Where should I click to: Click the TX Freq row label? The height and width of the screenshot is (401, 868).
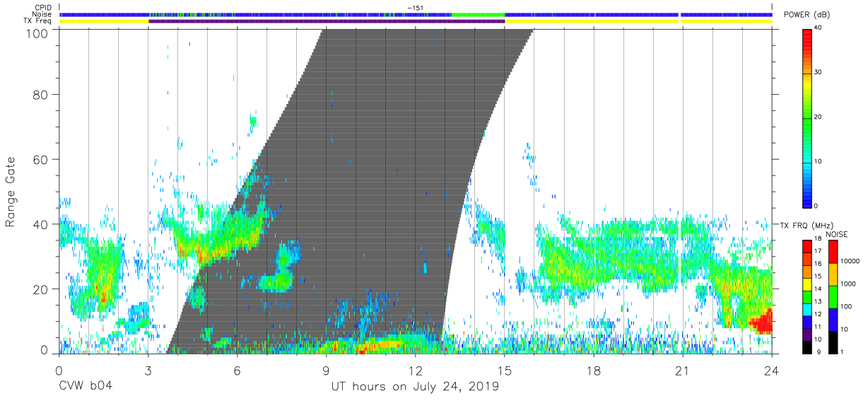[x=37, y=21]
